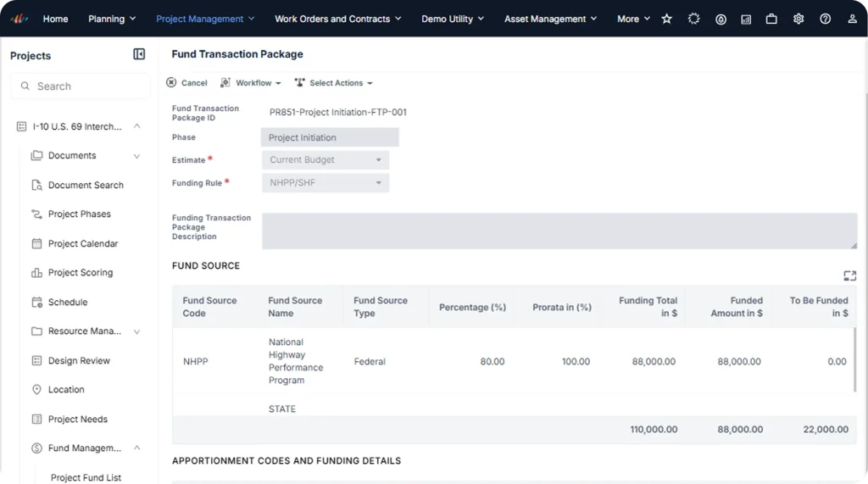Expand the Documents chevron

pyautogui.click(x=136, y=156)
